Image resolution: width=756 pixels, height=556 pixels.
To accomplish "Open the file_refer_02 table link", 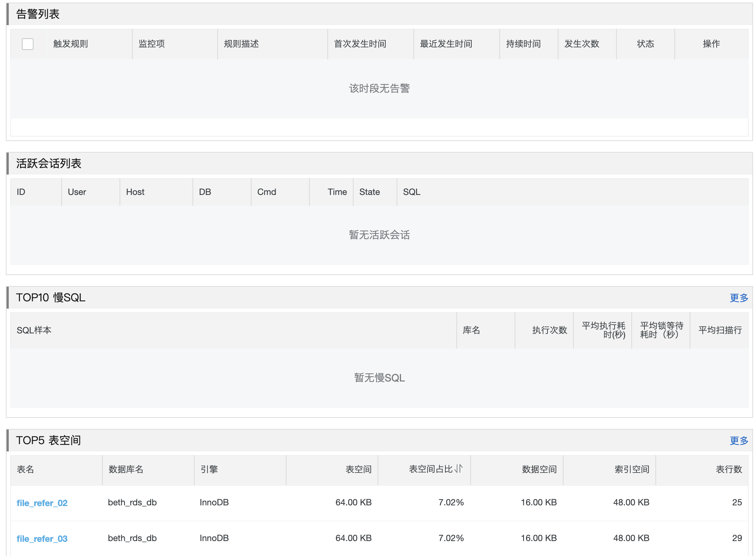I will tap(42, 503).
